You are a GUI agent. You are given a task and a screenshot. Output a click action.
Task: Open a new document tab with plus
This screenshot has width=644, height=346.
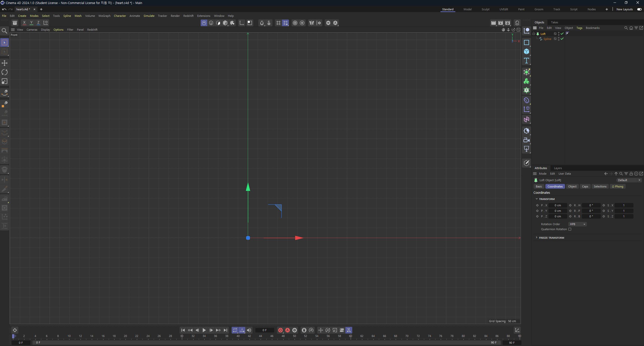point(41,9)
